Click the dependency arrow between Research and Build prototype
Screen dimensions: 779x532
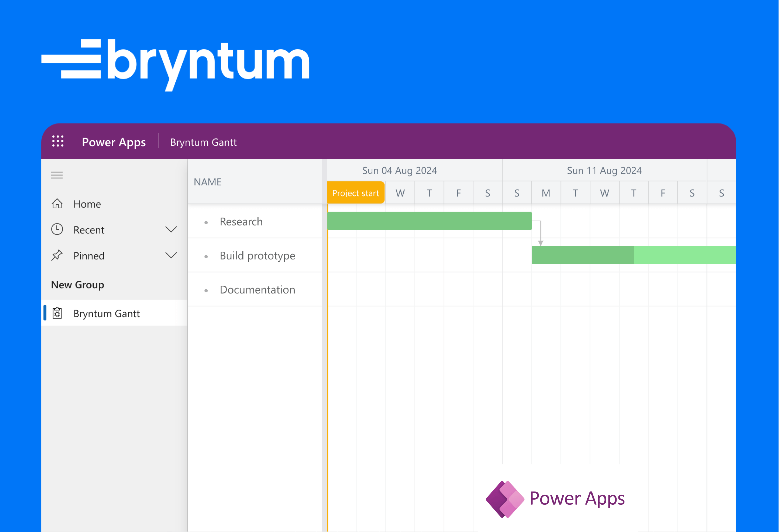[540, 233]
